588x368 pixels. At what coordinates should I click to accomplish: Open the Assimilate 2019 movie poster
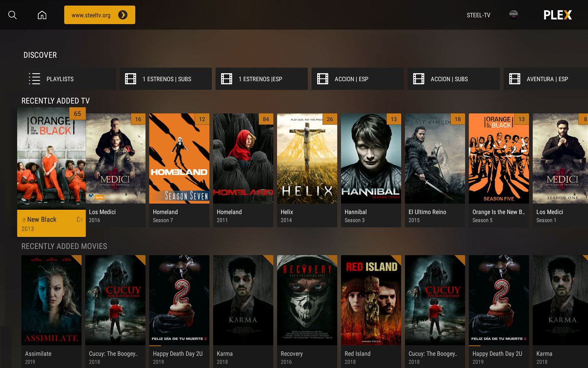click(x=52, y=300)
